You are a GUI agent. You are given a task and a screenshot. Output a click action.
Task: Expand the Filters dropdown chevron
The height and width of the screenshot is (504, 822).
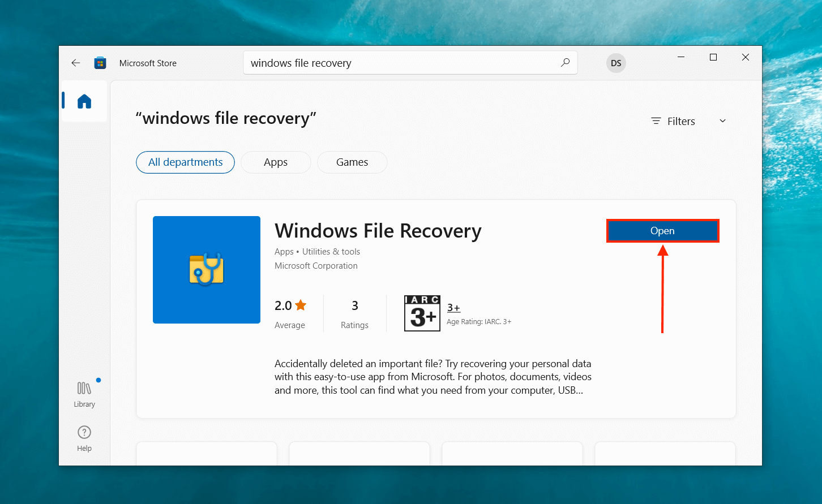pos(722,121)
